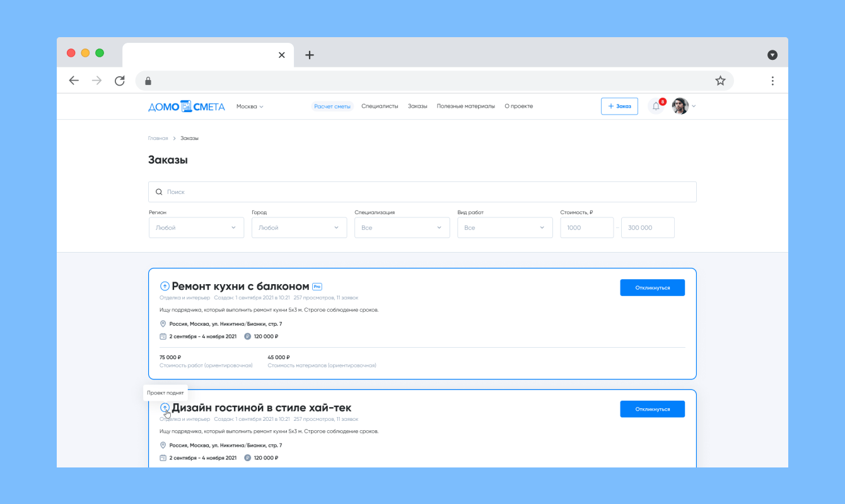This screenshot has height=504, width=845.
Task: Open browser three-dot menu
Action: click(x=772, y=81)
